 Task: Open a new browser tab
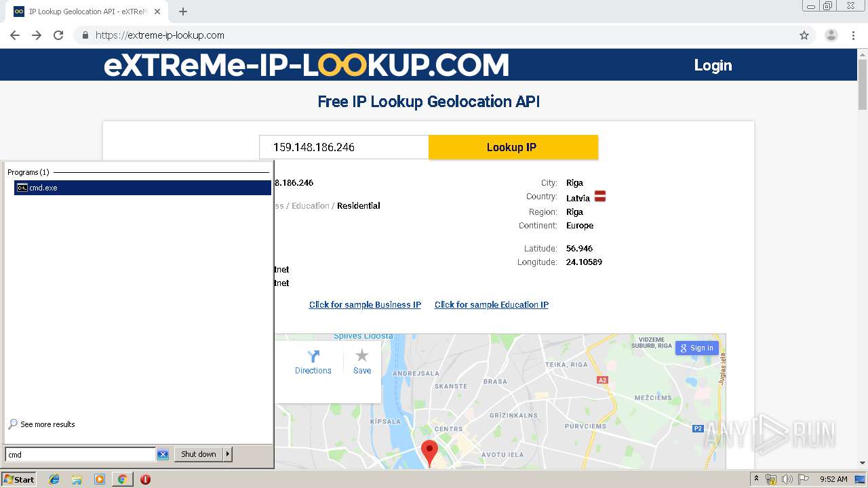pyautogui.click(x=183, y=12)
